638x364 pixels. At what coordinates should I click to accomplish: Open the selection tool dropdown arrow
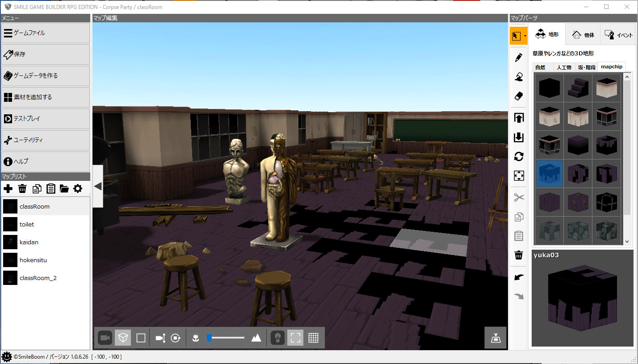525,36
